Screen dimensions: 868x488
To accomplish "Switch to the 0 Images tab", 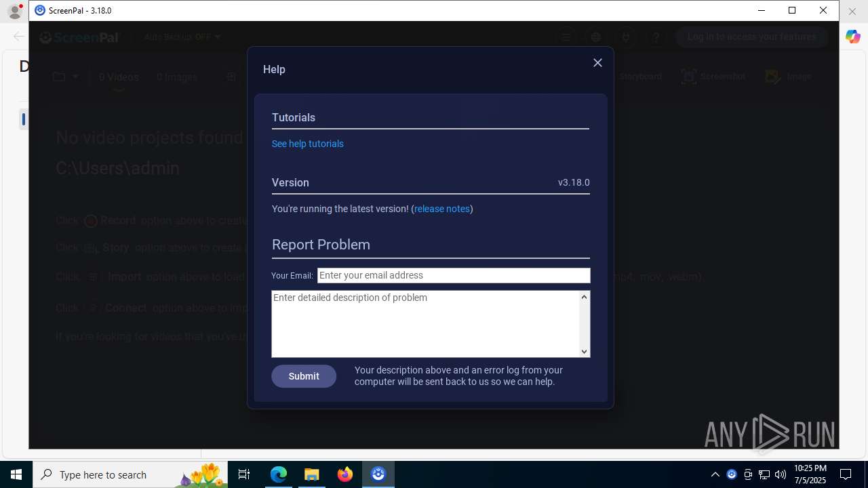I will [x=177, y=77].
